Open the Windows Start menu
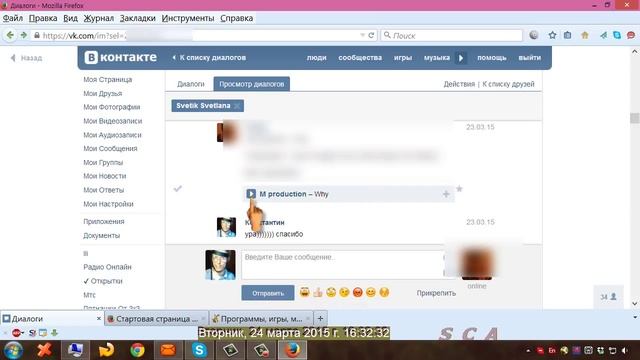 pos(13,350)
